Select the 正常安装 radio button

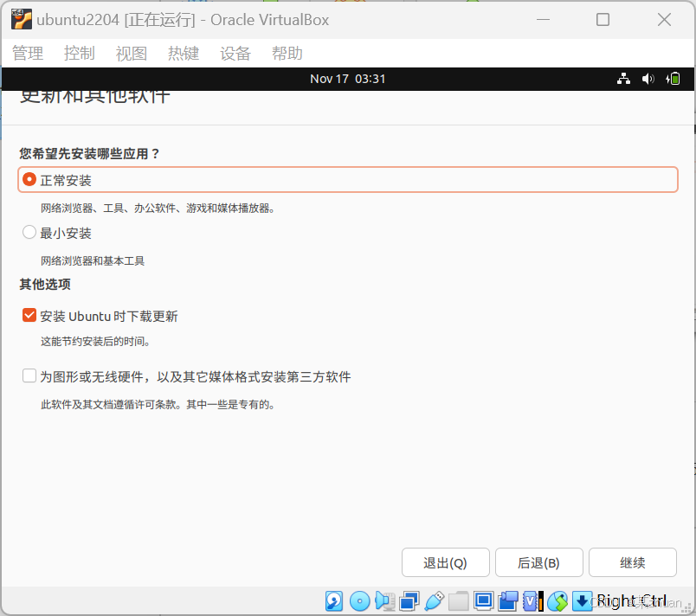[29, 180]
